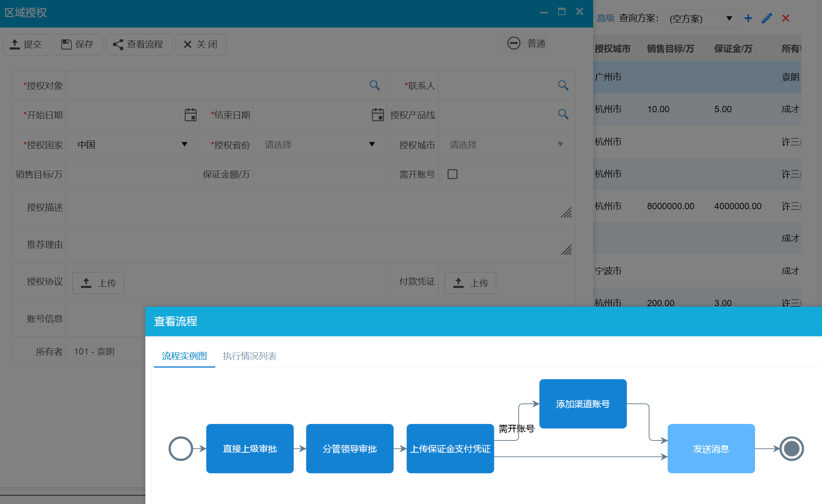Select the flow end event circle
Screen dimensions: 822x504
click(x=791, y=449)
